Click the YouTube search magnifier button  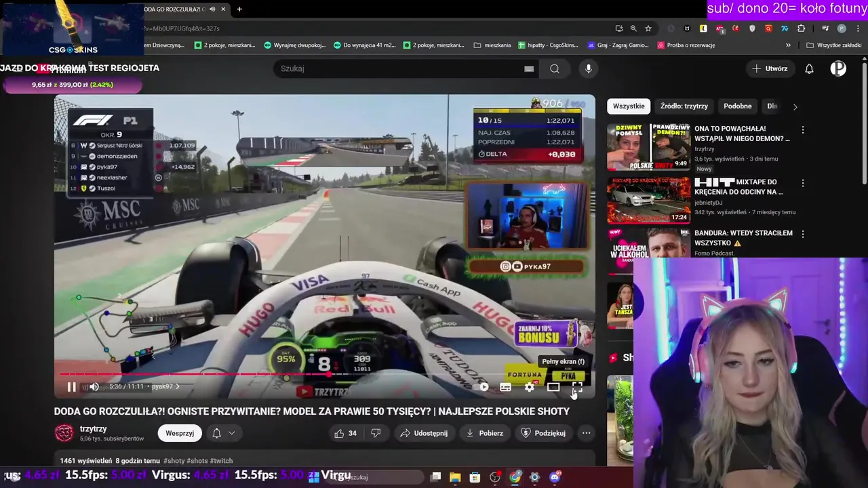click(x=555, y=68)
